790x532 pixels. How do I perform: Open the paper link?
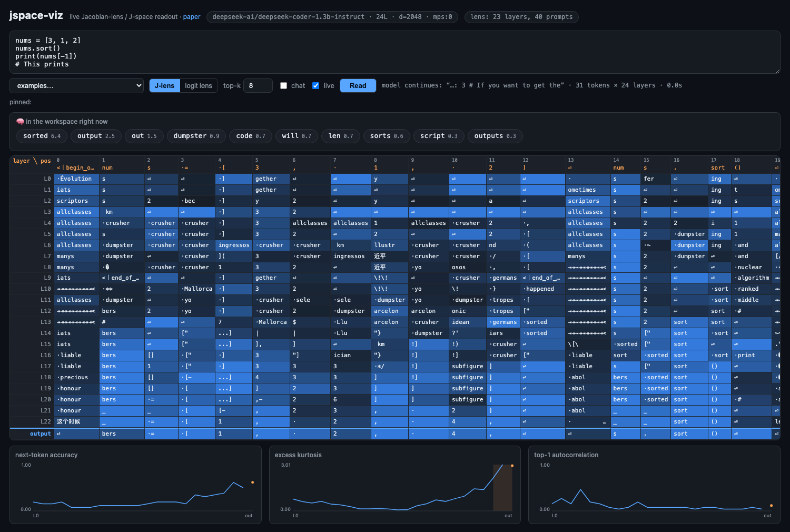click(192, 17)
